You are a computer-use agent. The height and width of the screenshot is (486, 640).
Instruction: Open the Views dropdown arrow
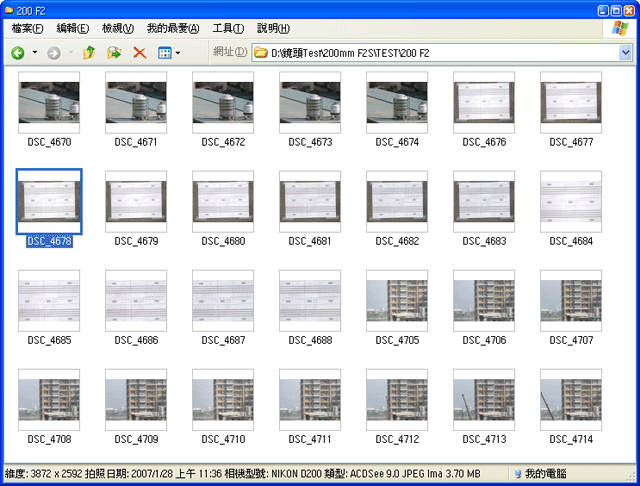point(178,53)
